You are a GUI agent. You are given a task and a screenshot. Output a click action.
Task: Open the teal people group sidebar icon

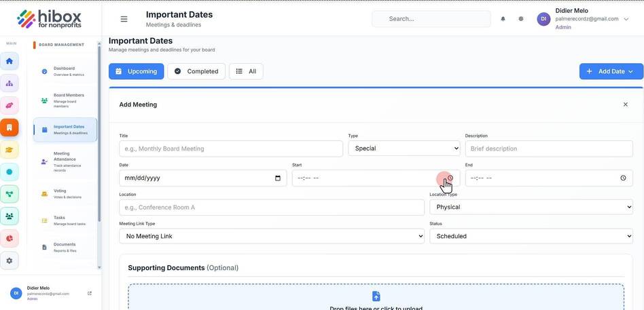point(10,216)
